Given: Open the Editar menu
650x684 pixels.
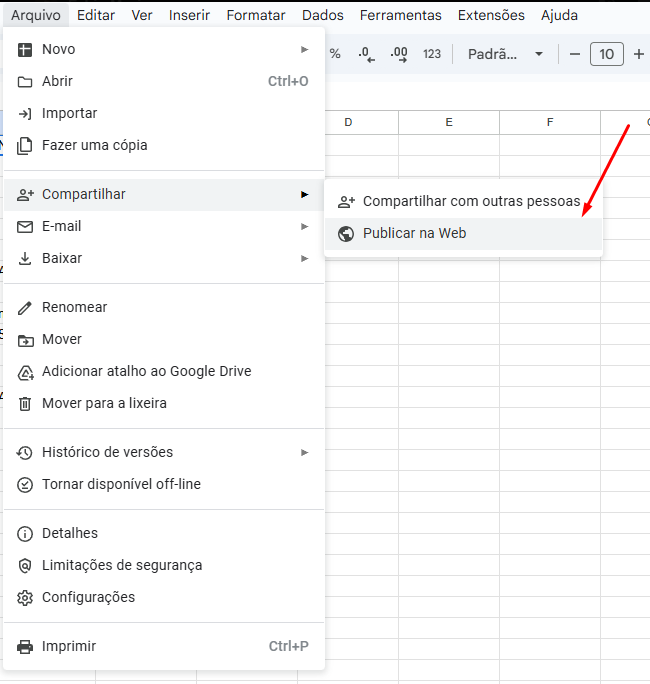Looking at the screenshot, I should tap(96, 15).
